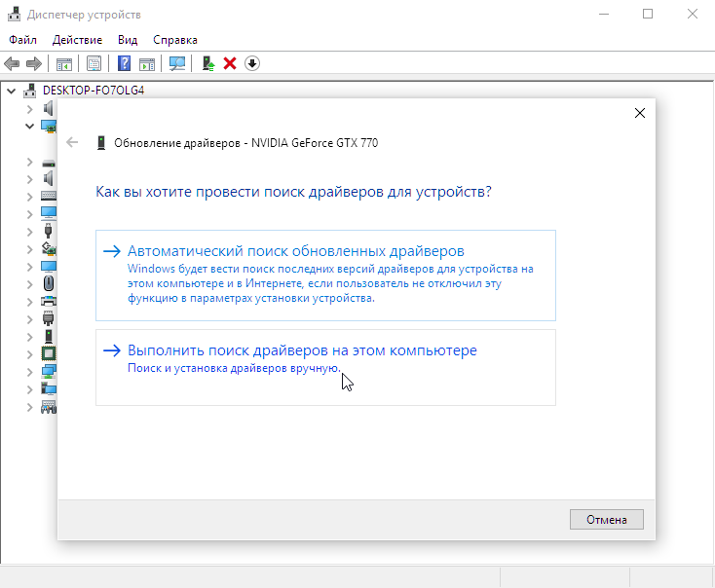The image size is (715, 588).
Task: Expand the first speaker category under the root
Action: (29, 109)
